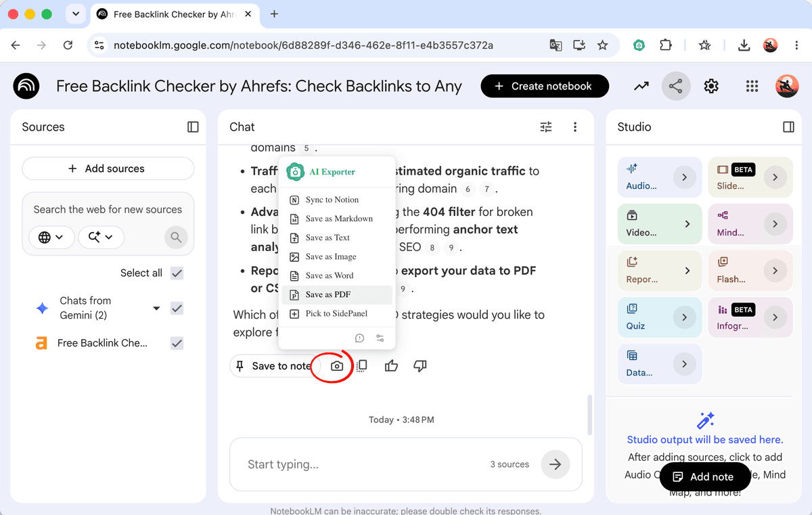
Task: Choose Sync to Notion
Action: [x=336, y=200]
